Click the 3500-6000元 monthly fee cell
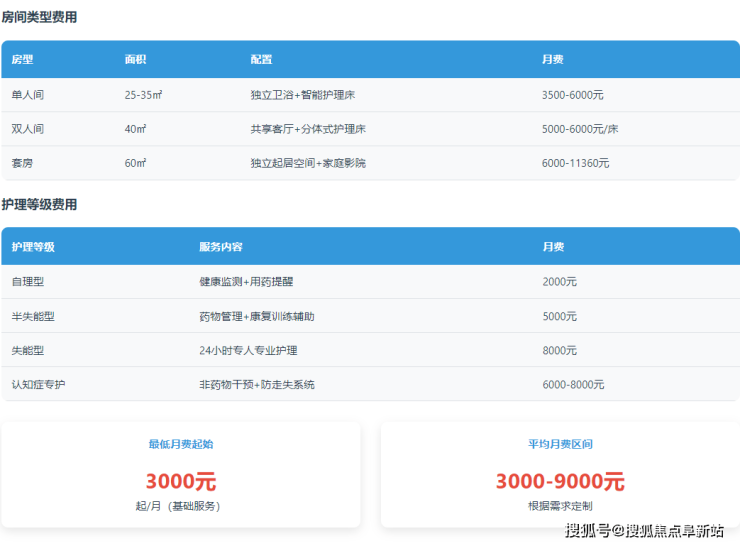Screen dimensions: 740x546 [572, 95]
